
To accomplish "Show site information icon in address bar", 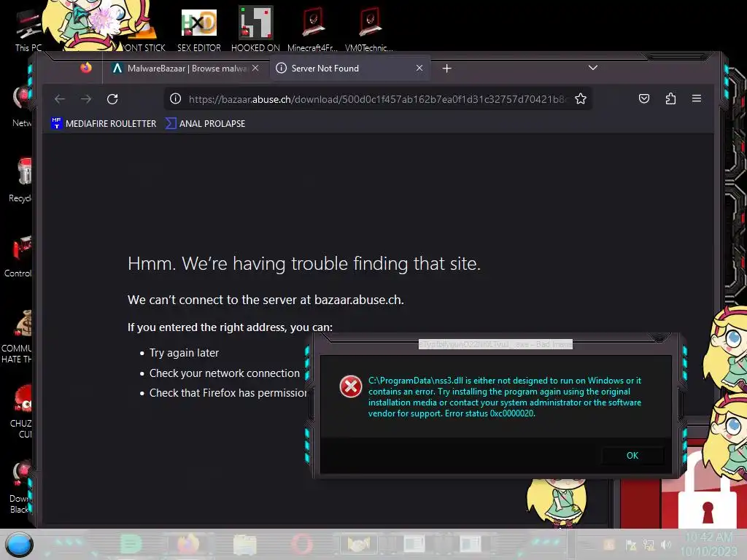I will pos(175,98).
